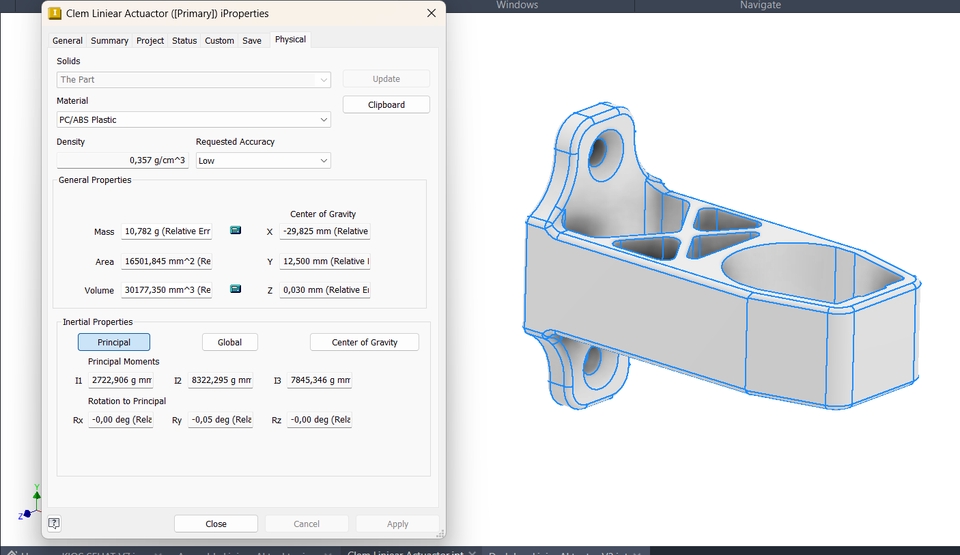Screen dimensions: 960x555
Task: Select the Physical tab
Action: (290, 39)
